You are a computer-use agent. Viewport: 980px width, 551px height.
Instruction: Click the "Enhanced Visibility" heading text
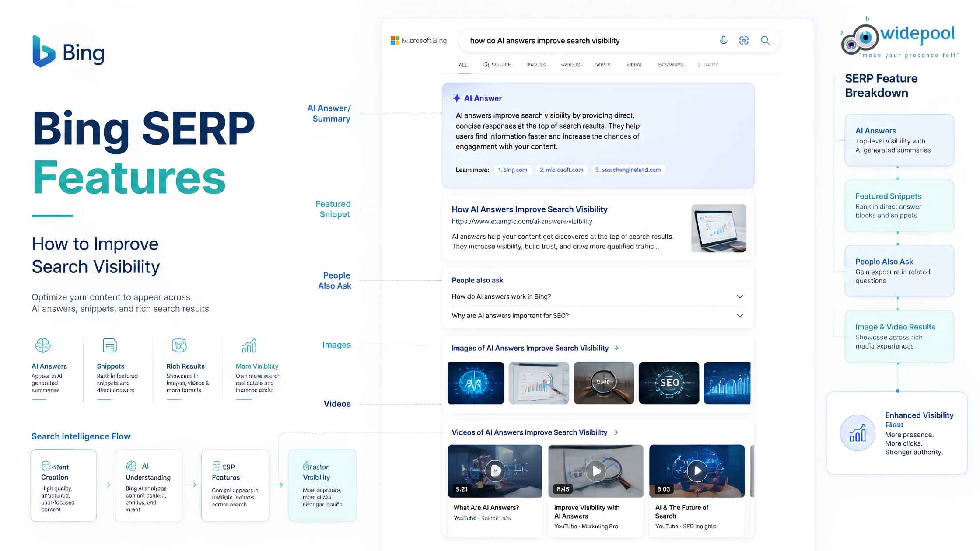click(x=919, y=415)
